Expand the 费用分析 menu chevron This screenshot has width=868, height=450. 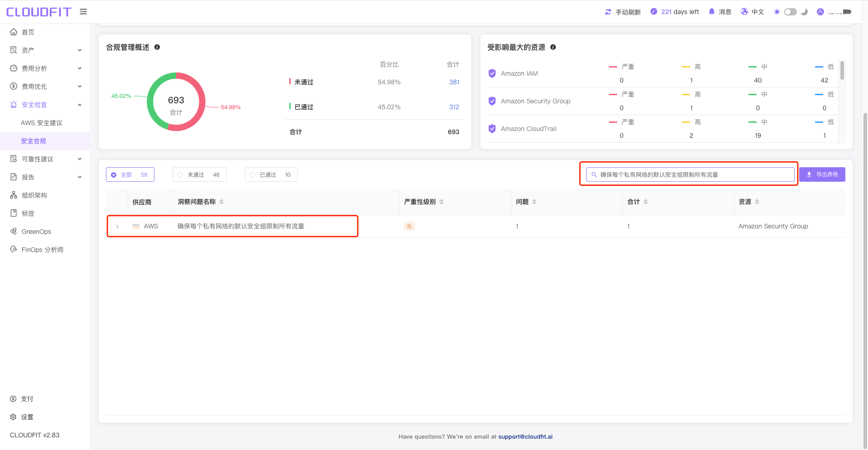pos(80,68)
